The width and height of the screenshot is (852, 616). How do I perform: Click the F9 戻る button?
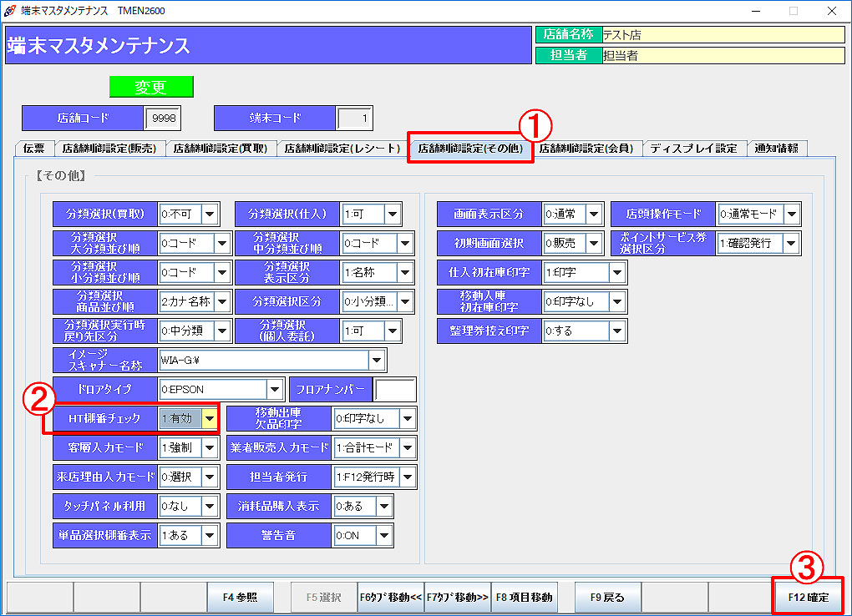[x=607, y=598]
